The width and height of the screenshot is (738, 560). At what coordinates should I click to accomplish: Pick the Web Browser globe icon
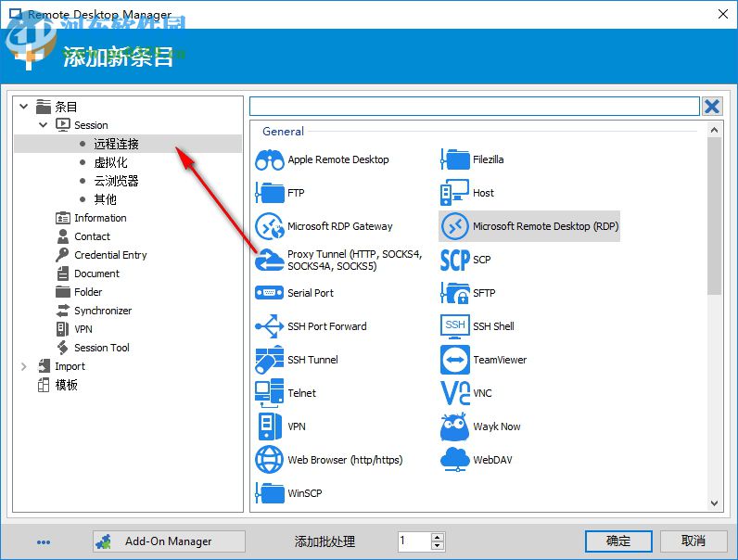[x=269, y=460]
